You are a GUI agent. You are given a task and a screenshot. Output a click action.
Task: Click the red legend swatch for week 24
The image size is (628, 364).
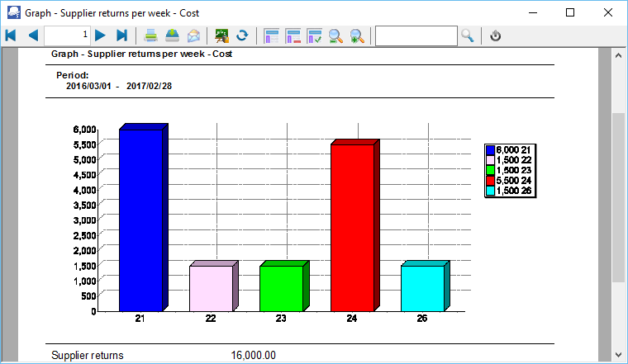pyautogui.click(x=490, y=180)
